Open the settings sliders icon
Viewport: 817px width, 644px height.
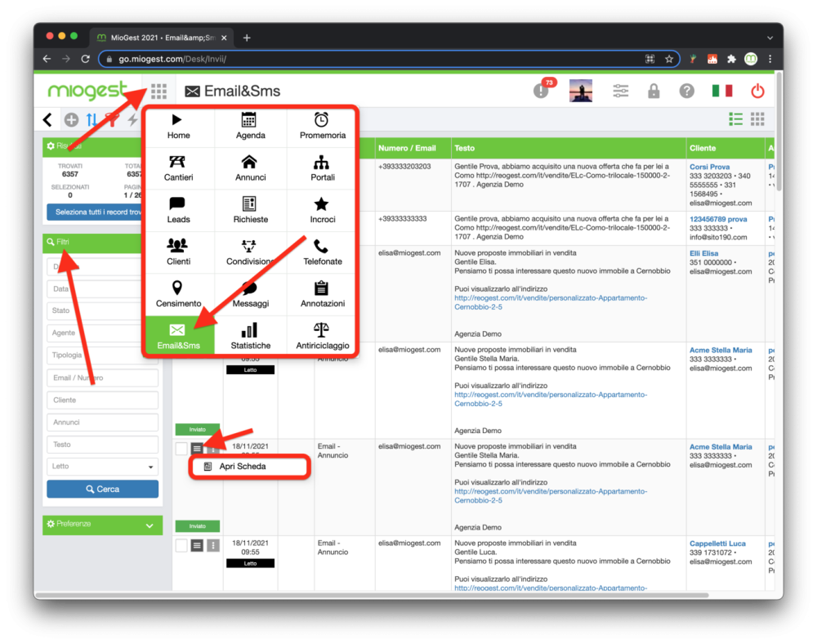click(620, 92)
